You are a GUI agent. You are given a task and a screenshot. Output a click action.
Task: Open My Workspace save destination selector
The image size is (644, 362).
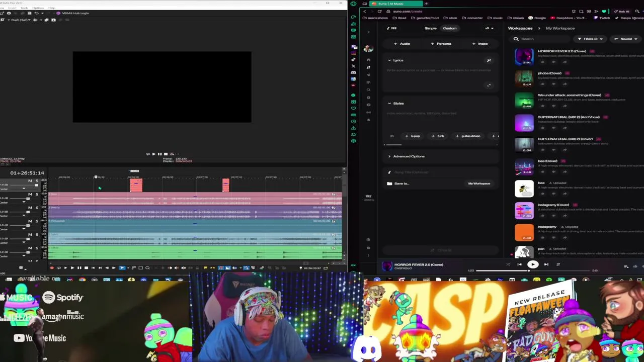(479, 184)
